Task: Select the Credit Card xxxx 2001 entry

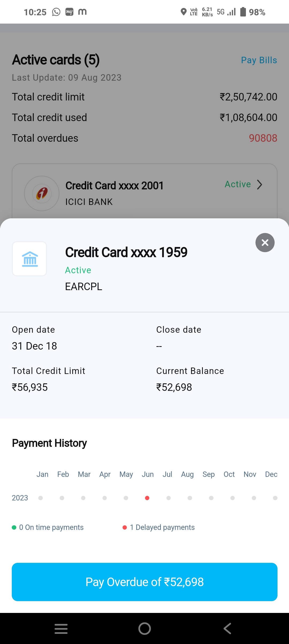Action: pos(115,186)
